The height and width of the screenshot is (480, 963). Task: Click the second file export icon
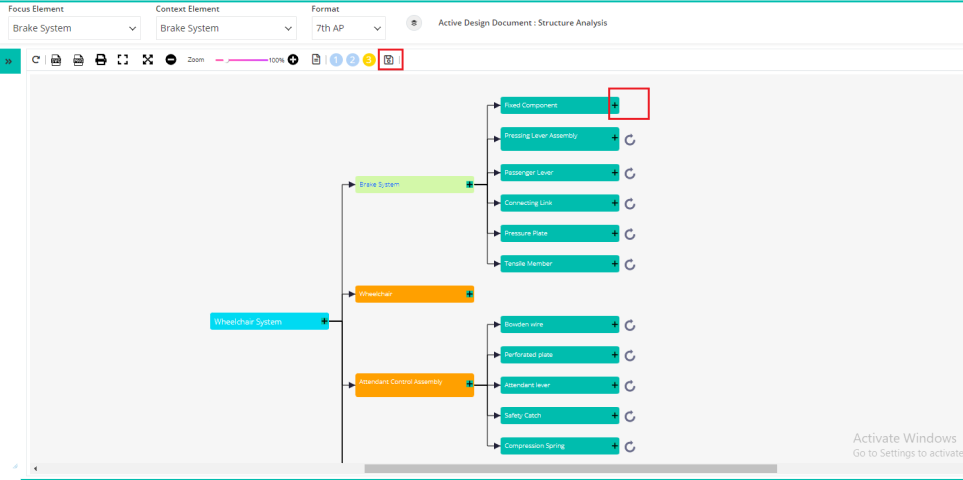pyautogui.click(x=79, y=60)
